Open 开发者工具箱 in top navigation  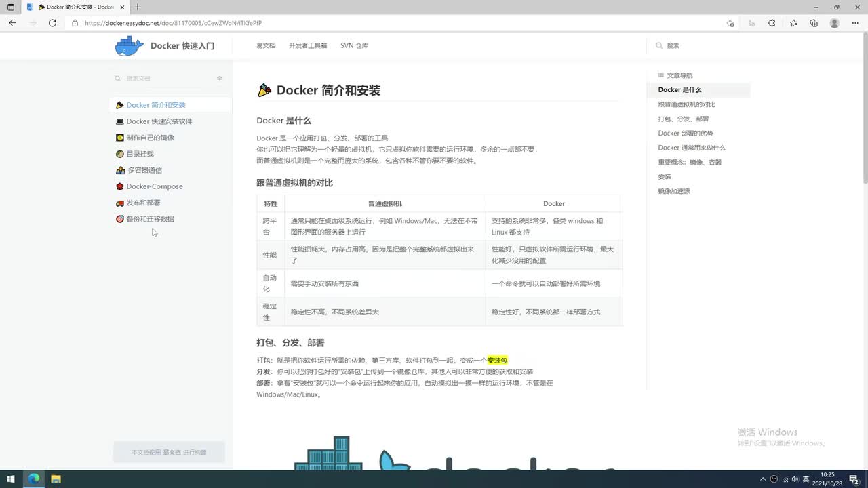pyautogui.click(x=308, y=46)
